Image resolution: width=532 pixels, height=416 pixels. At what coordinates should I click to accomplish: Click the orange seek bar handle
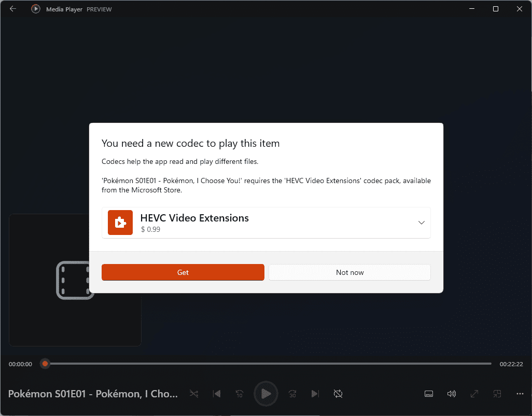pyautogui.click(x=45, y=364)
